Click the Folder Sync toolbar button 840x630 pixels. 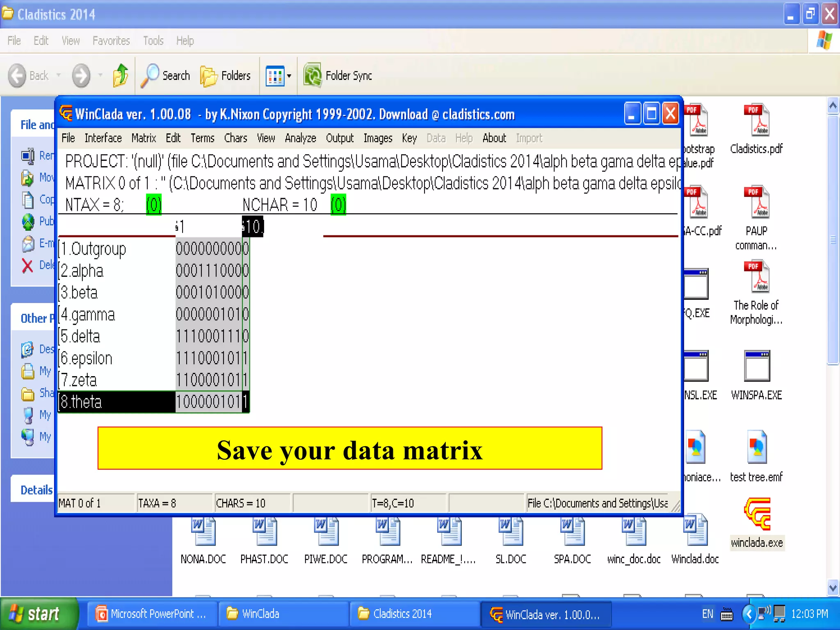pyautogui.click(x=338, y=75)
